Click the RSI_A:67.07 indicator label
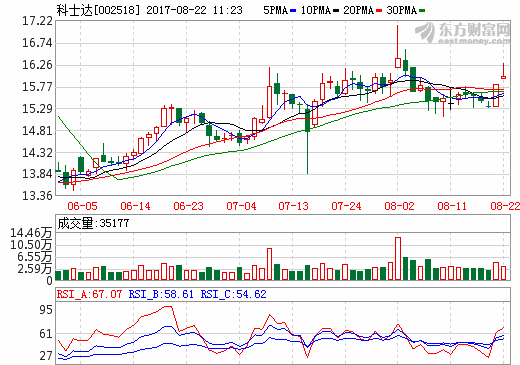The height and width of the screenshot is (365, 520). click(x=89, y=294)
